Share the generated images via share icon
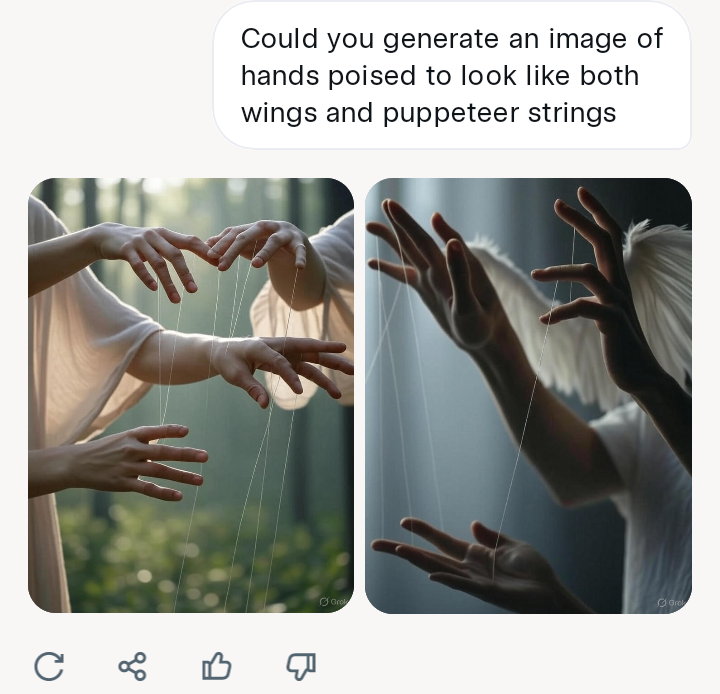This screenshot has height=694, width=720. 133,666
